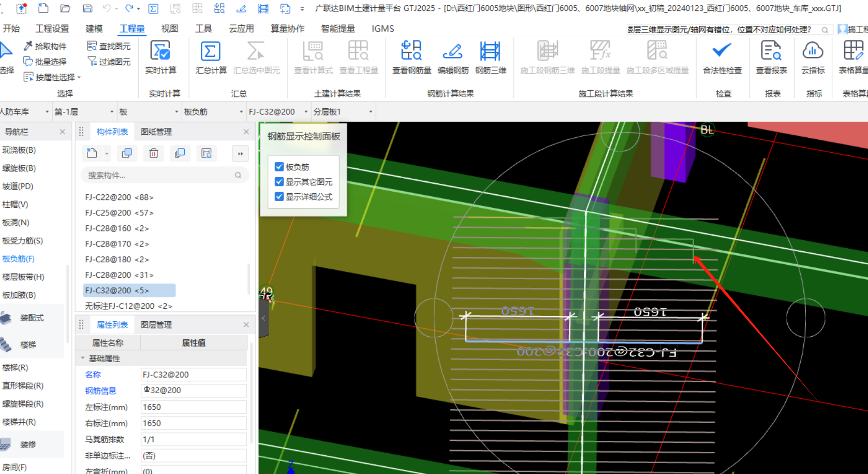Select FJ-C22@200 <88> list row

click(119, 197)
